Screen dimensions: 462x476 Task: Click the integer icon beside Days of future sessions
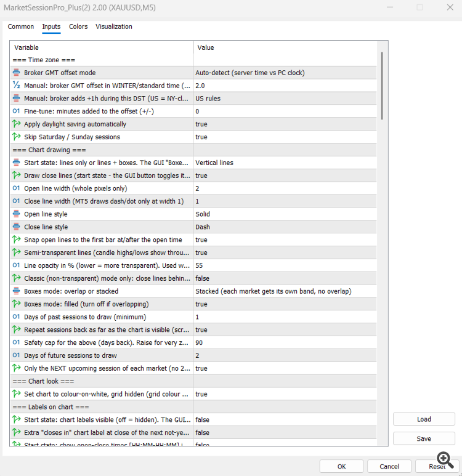point(17,355)
